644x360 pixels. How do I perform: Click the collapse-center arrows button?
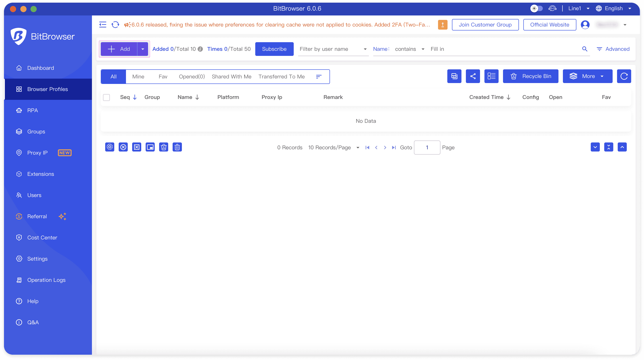[608, 147]
